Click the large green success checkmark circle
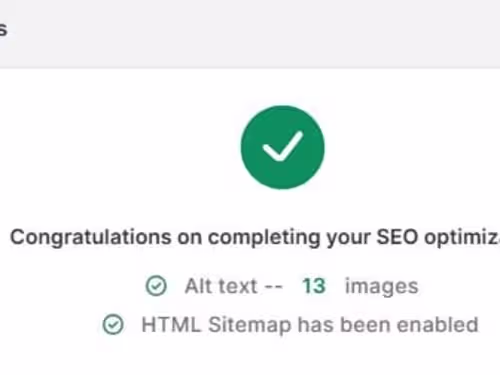Image resolution: width=500 pixels, height=375 pixels. (283, 147)
